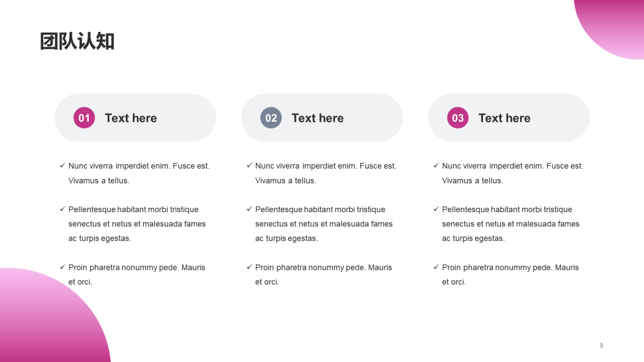This screenshot has width=644, height=362.
Task: Click the slide page number 8
Action: [601, 345]
